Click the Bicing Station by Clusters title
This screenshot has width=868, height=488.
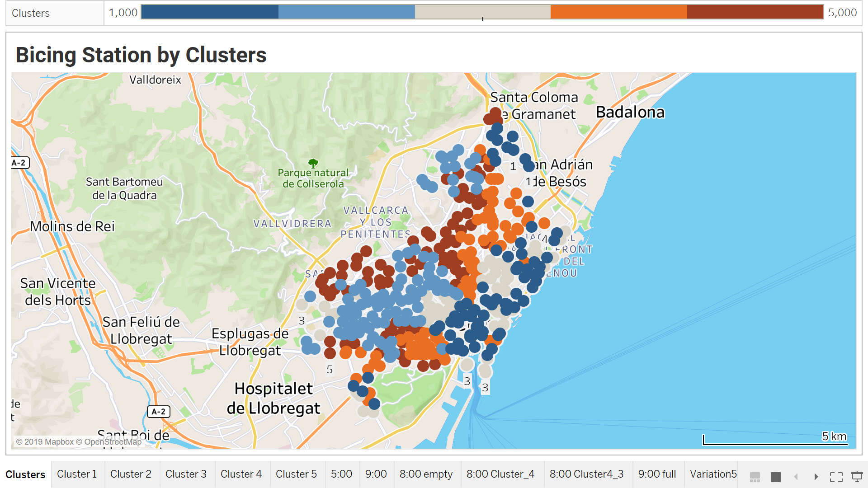click(141, 55)
